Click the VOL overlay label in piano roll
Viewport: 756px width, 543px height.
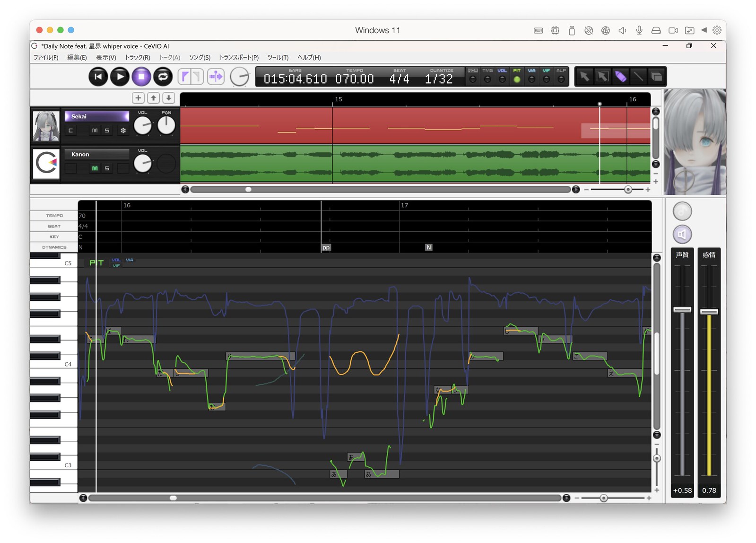tap(116, 260)
